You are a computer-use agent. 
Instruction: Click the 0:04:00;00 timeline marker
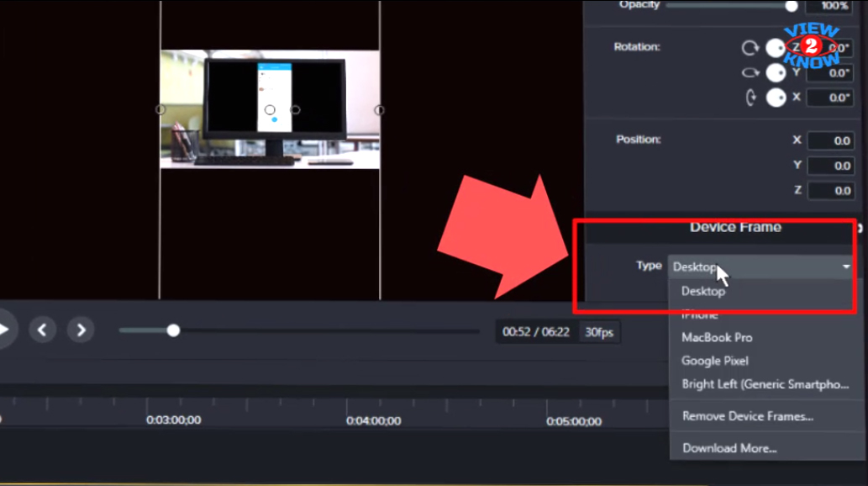(x=374, y=421)
